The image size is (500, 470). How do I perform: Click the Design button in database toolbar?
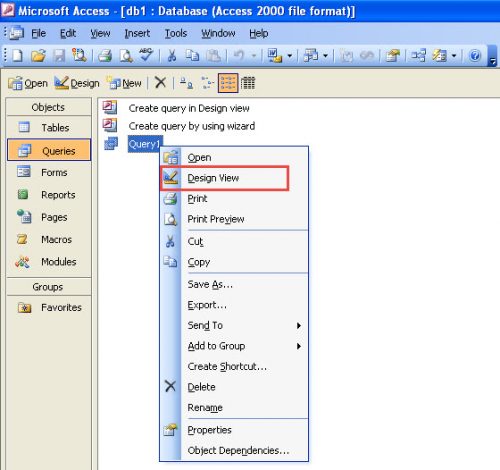click(x=77, y=83)
